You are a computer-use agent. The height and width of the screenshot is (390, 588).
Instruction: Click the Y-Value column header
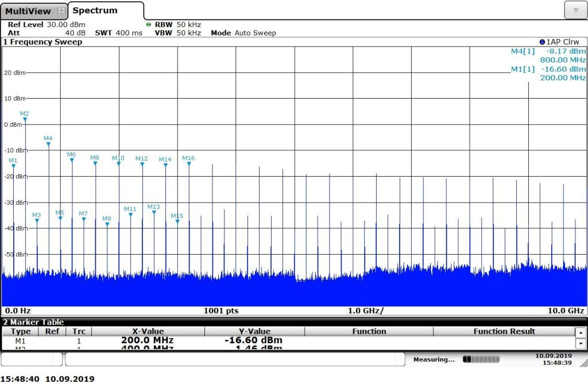click(254, 331)
